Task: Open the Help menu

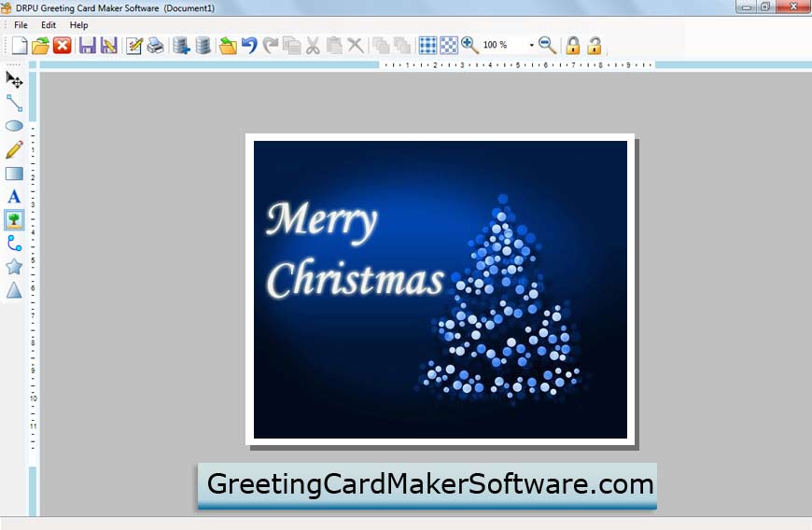Action: [78, 25]
